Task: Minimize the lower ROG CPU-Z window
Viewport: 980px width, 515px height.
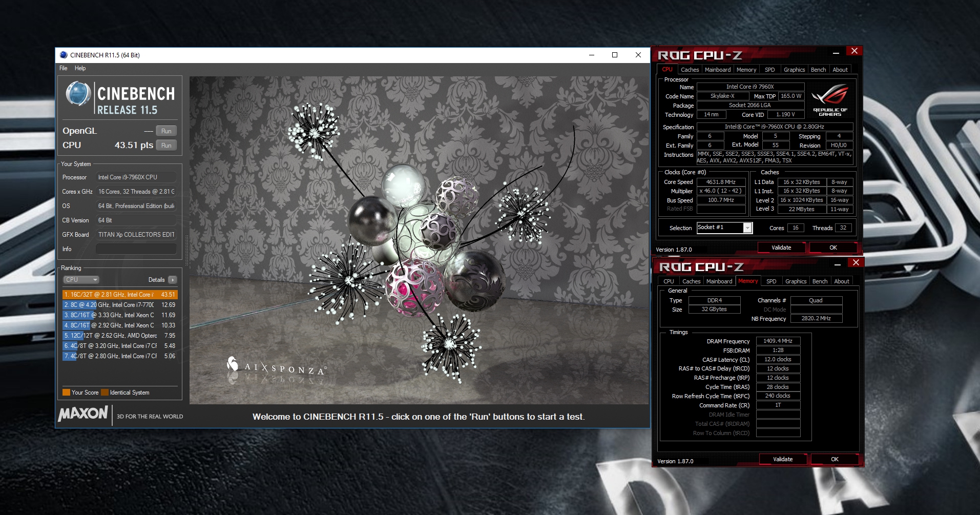Action: (837, 264)
